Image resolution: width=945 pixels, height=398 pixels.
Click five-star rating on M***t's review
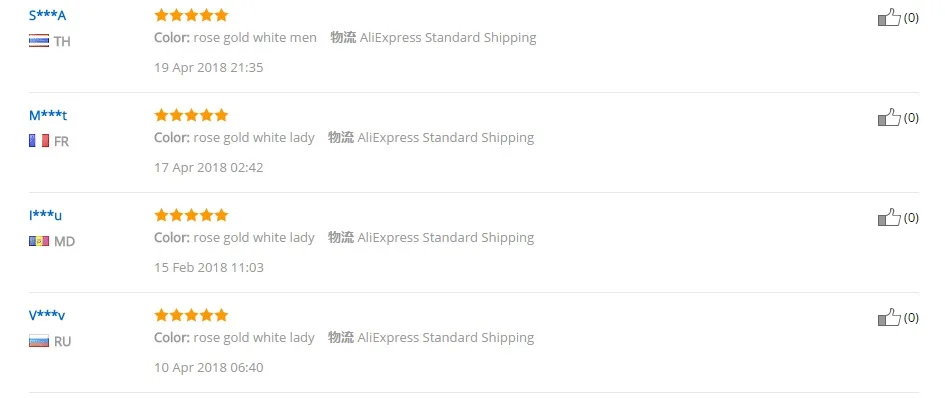click(x=191, y=115)
